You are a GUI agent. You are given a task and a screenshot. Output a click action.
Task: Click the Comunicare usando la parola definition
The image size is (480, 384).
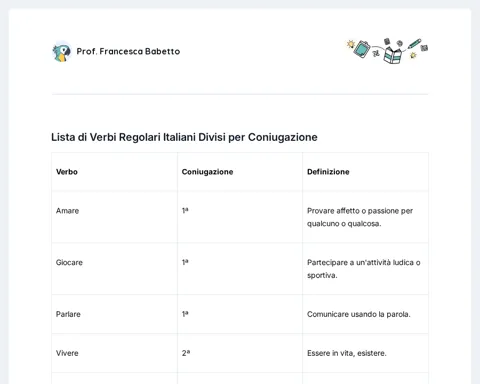359,314
